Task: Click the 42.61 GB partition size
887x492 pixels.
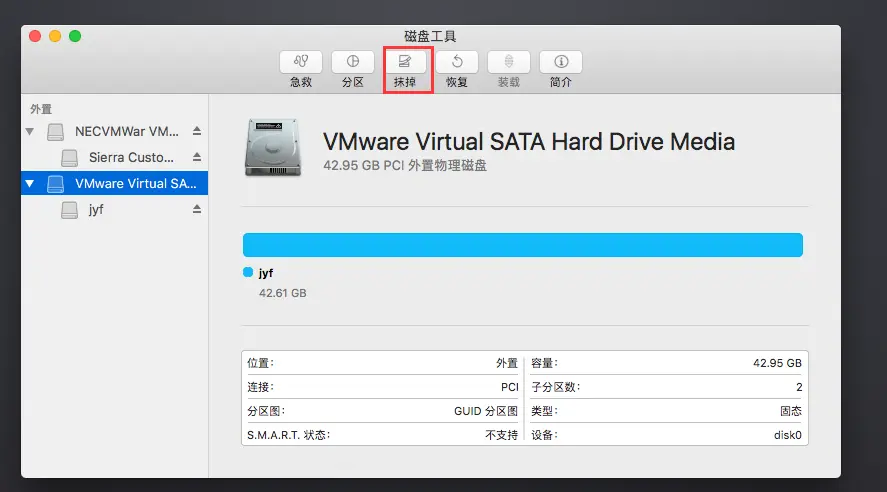Action: point(283,293)
